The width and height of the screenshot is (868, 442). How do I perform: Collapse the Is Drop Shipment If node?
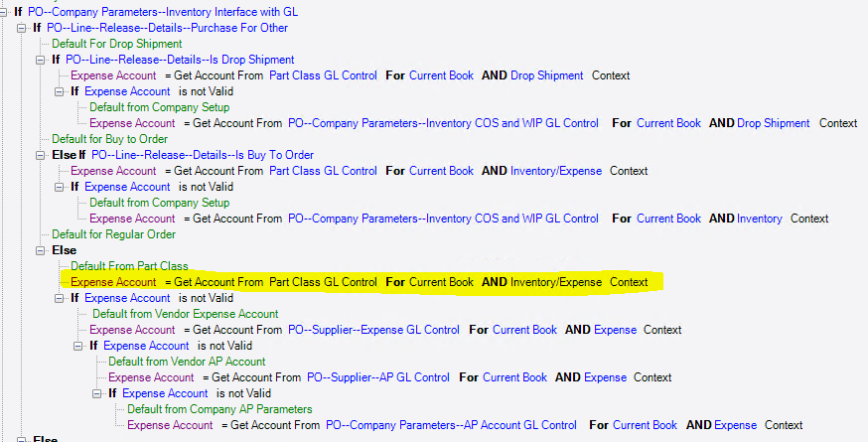[40, 60]
